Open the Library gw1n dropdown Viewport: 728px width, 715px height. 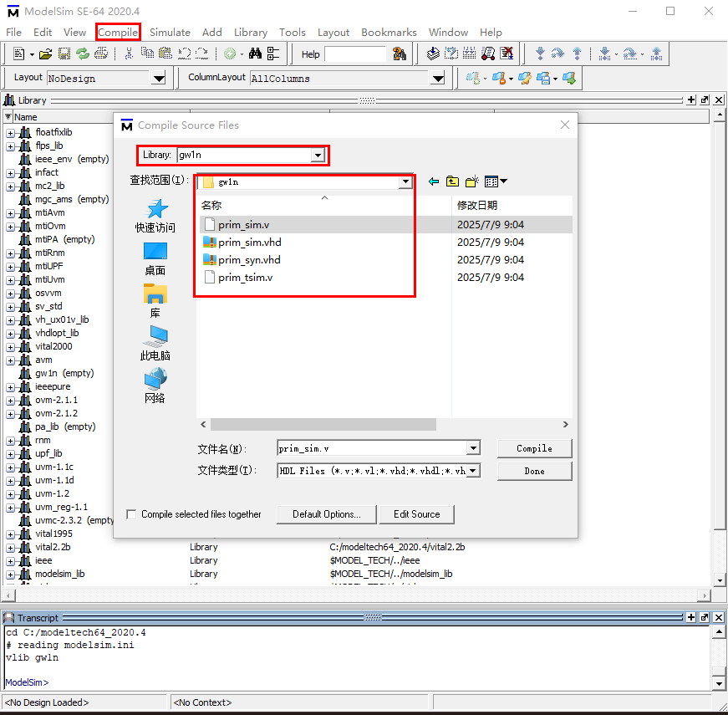pyautogui.click(x=318, y=156)
